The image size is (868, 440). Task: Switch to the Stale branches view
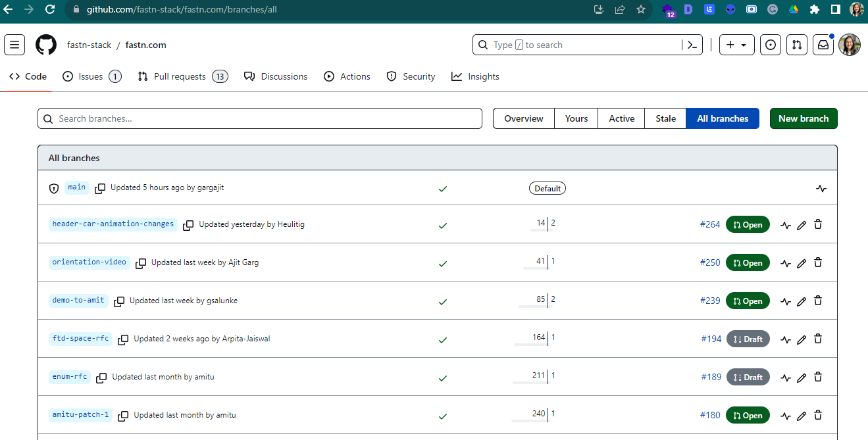click(666, 118)
